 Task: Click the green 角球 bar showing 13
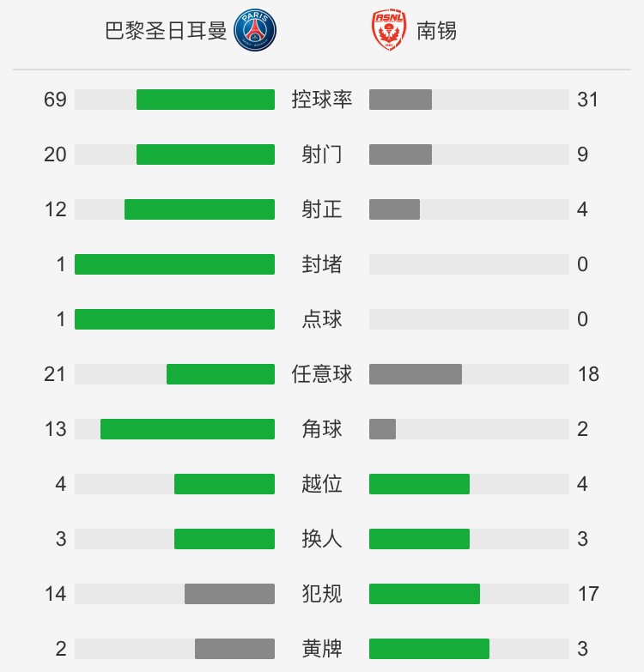pos(187,428)
